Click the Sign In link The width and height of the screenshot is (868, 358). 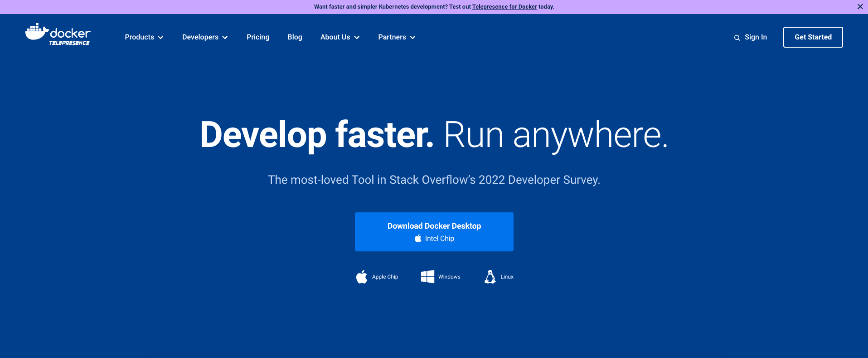[x=756, y=37]
